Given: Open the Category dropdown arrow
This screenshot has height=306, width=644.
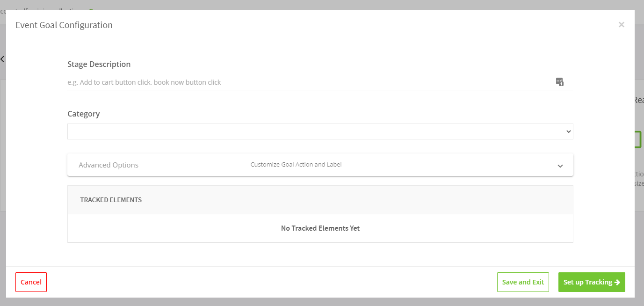Looking at the screenshot, I should point(568,131).
